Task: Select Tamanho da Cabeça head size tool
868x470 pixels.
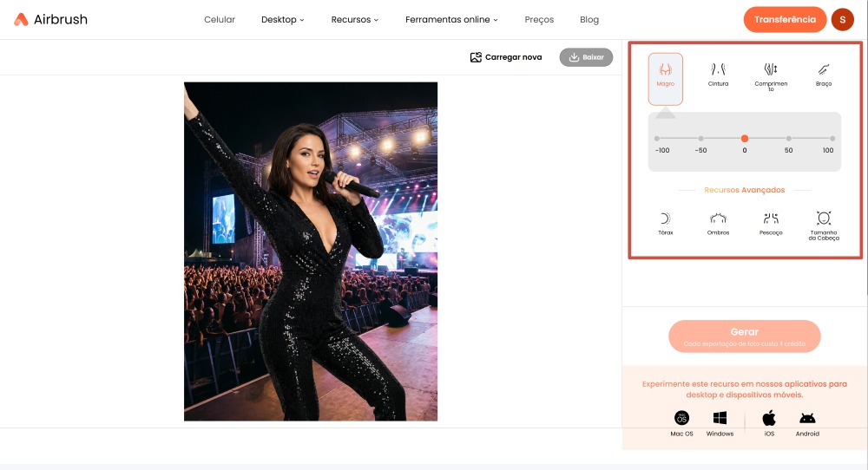Action: click(x=824, y=224)
